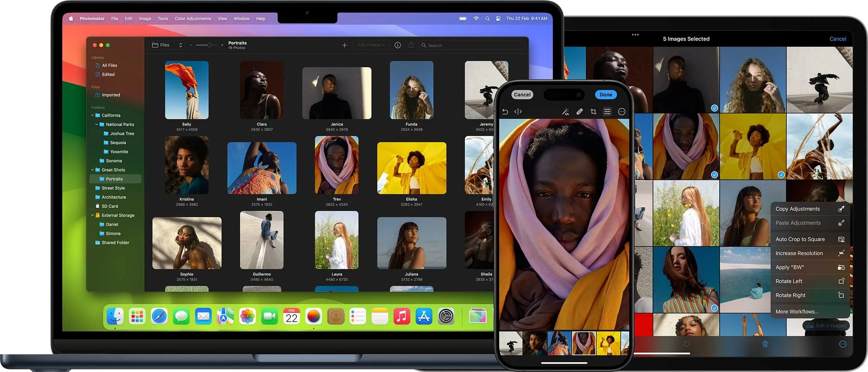
Task: Collapse the Great Shots folder
Action: coord(92,170)
